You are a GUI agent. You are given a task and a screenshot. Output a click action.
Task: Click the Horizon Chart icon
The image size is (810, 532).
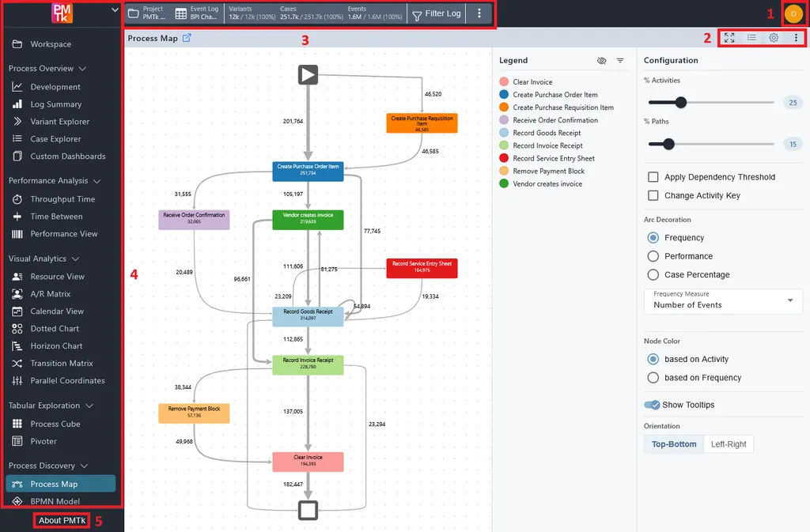tap(17, 345)
